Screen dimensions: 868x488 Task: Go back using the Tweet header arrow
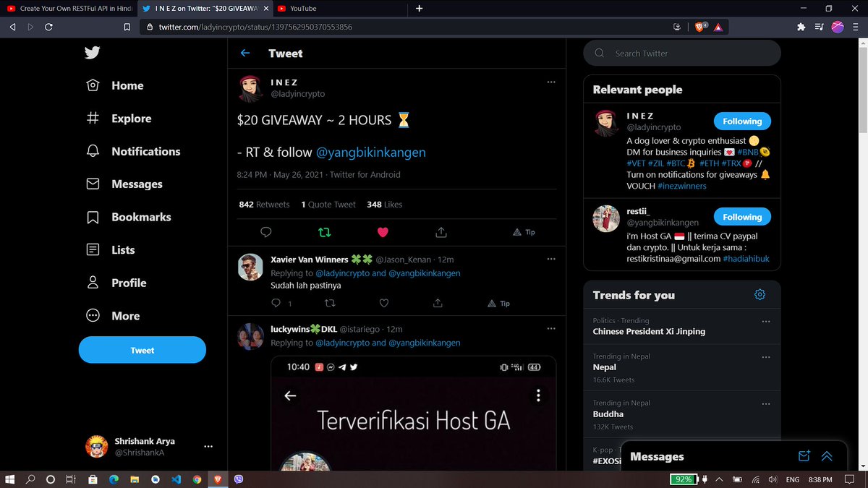245,53
